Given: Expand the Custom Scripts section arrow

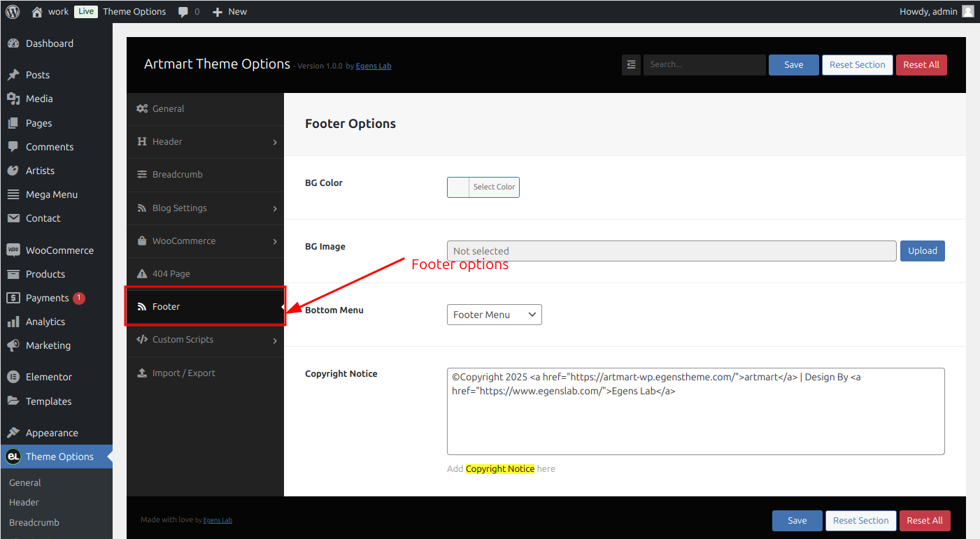Looking at the screenshot, I should point(275,340).
